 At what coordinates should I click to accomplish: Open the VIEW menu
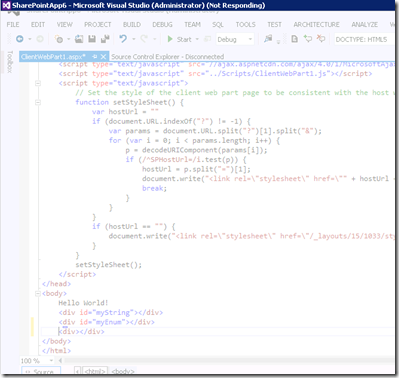[64, 24]
